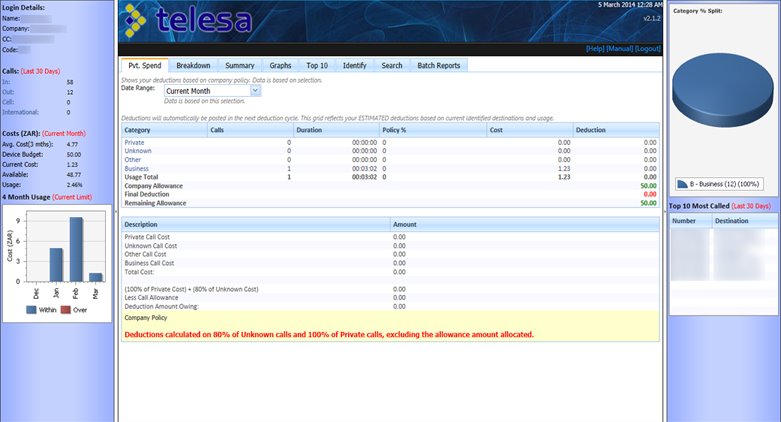Click the Usage Total row label
Image resolution: width=781 pixels, height=422 pixels.
141,177
